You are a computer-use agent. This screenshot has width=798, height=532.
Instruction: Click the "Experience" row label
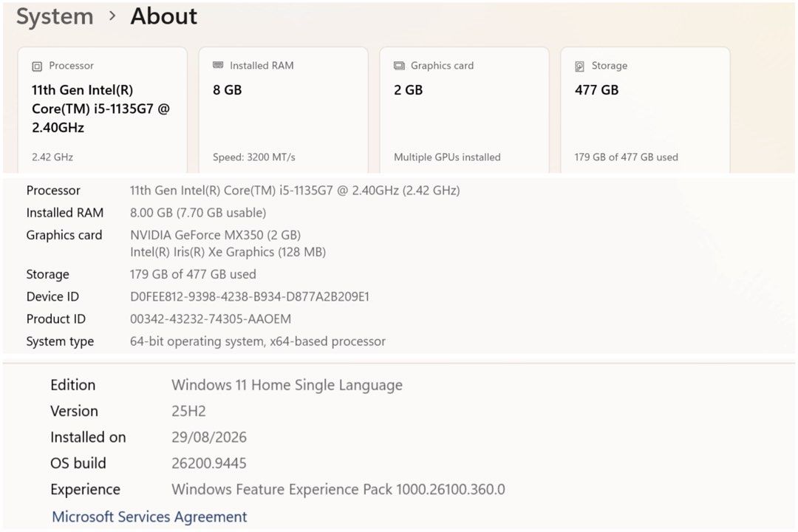point(86,490)
